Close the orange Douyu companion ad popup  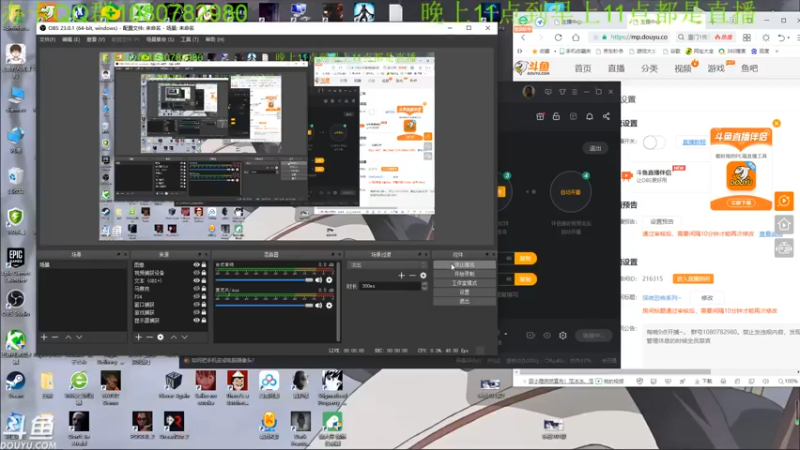(777, 123)
